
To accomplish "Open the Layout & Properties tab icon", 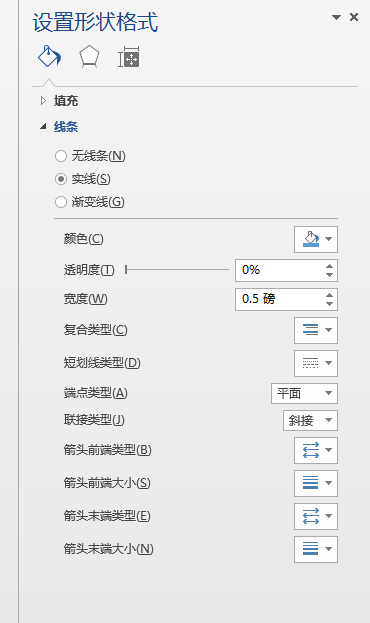I will 129,57.
